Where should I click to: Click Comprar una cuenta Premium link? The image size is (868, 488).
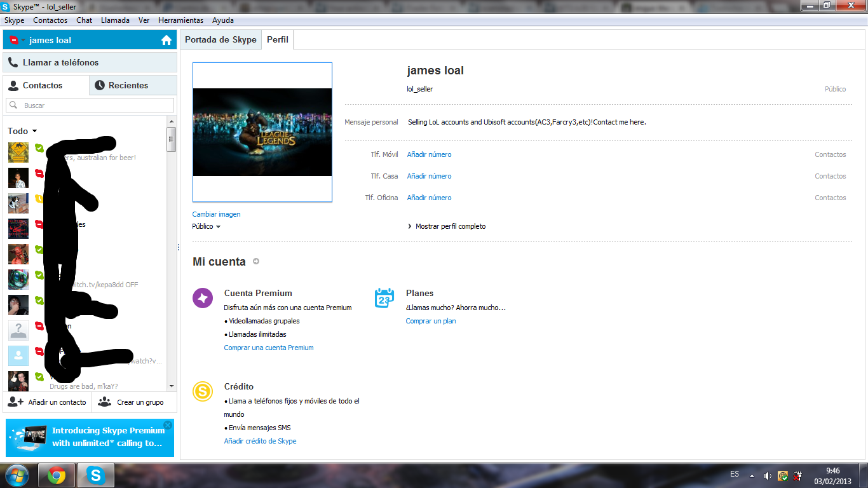pyautogui.click(x=269, y=348)
